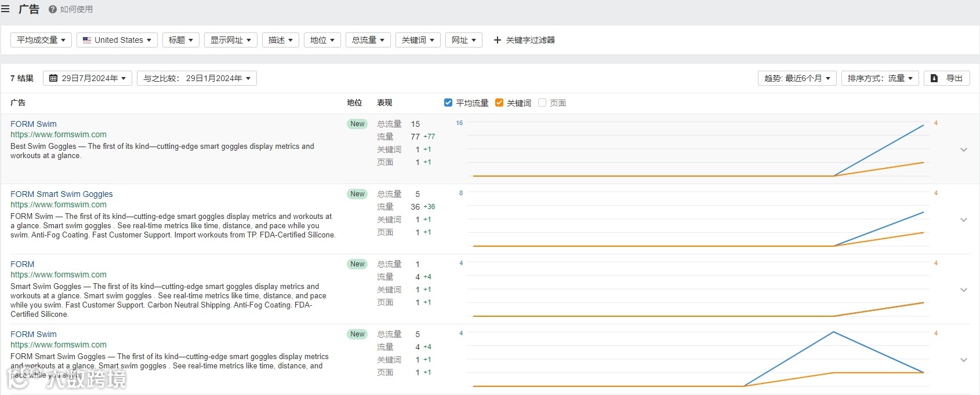This screenshot has height=395, width=980.
Task: Click the New badge in last FORM Swim row
Action: click(x=357, y=334)
